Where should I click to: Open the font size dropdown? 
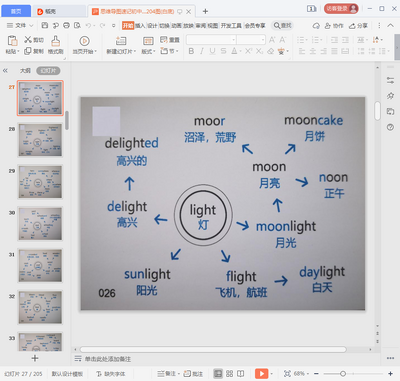[x=263, y=40]
